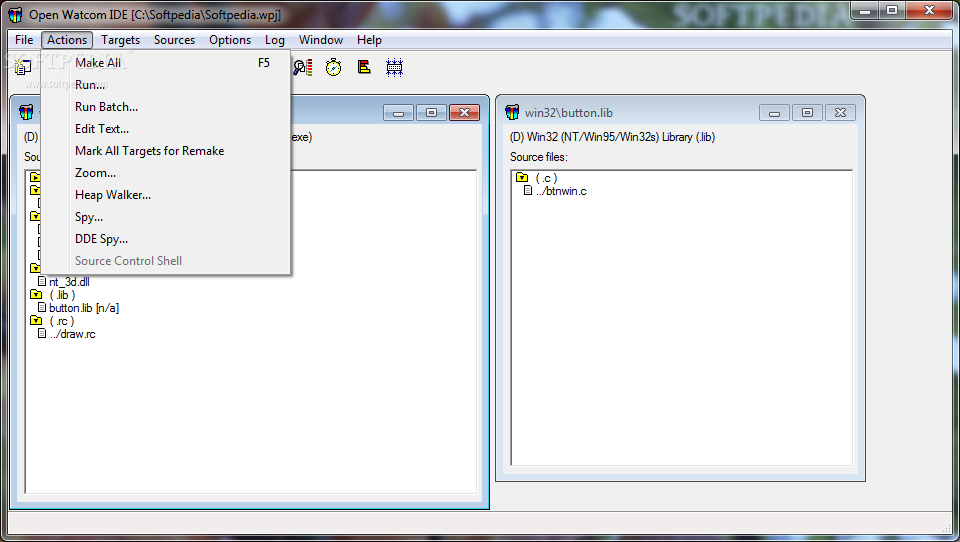Launch DDE Spy... from Actions menu
Screen dimensions: 960x542
[x=165, y=239]
